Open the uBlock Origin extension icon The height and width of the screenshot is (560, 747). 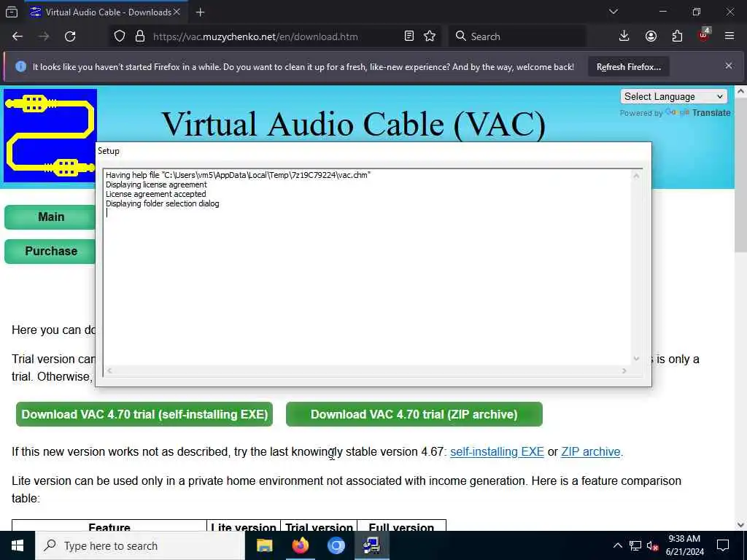click(x=704, y=35)
